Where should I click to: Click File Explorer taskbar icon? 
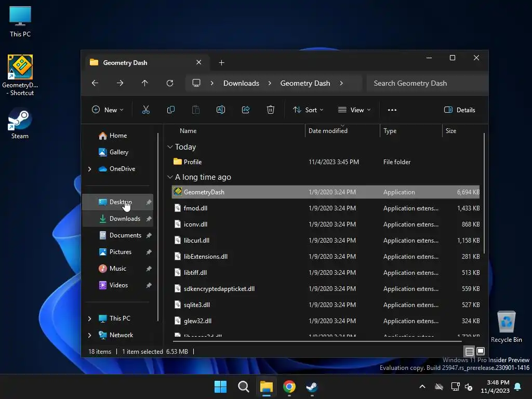(x=267, y=387)
